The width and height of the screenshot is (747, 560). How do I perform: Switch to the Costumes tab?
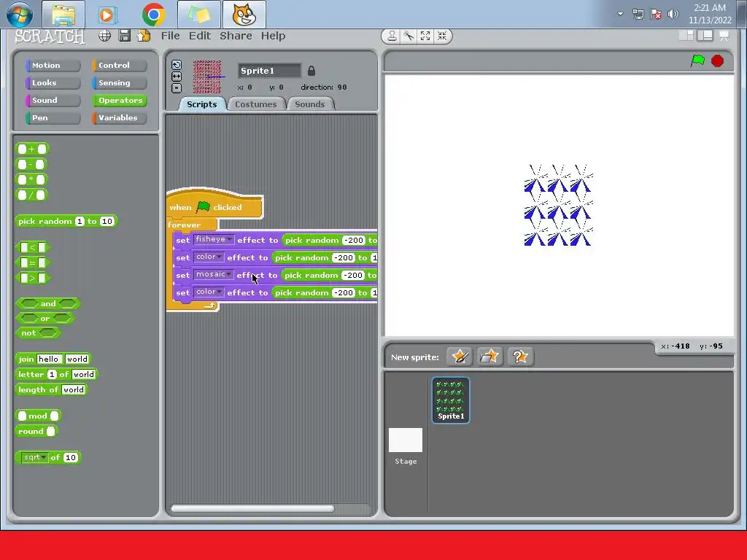click(255, 104)
